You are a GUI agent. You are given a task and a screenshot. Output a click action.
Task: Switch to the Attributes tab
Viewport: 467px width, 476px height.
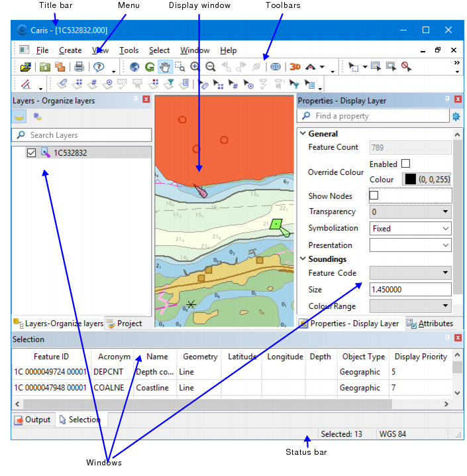[x=430, y=324]
